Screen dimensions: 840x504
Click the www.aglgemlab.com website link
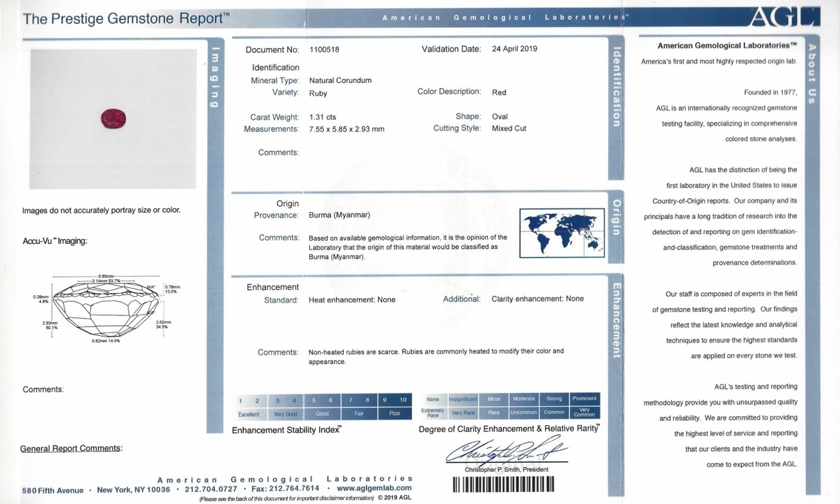coord(374,488)
